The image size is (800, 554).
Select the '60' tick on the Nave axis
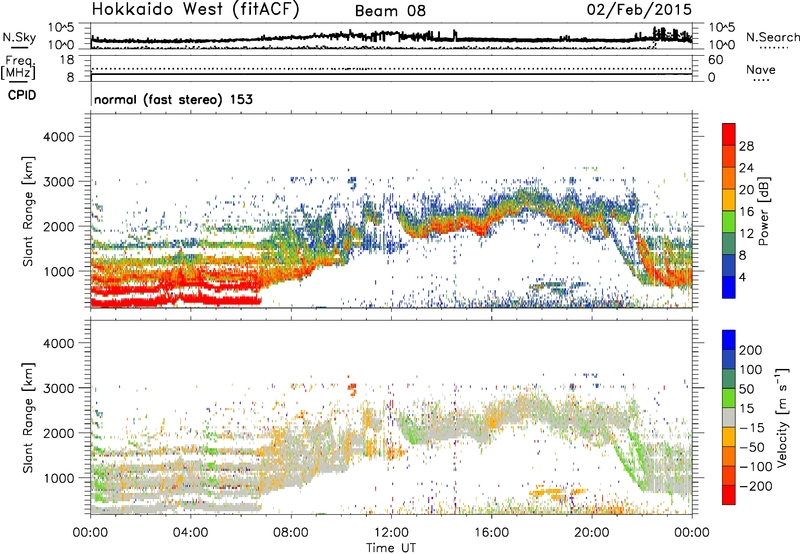pyautogui.click(x=716, y=60)
